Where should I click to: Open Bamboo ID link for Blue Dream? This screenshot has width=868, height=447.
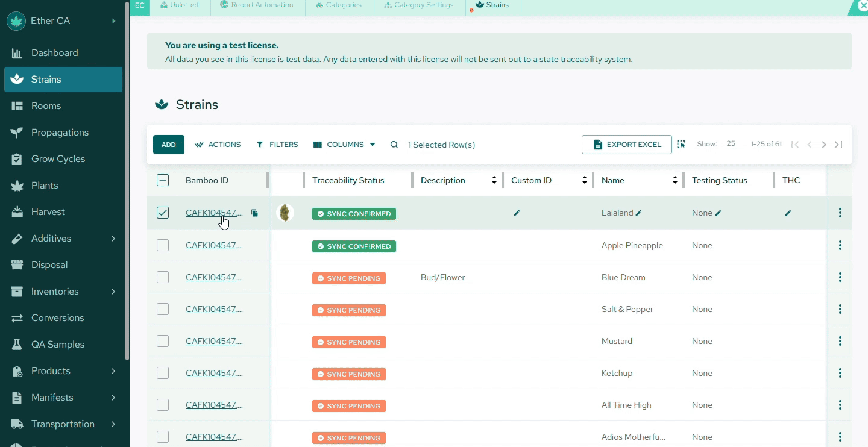(x=214, y=277)
